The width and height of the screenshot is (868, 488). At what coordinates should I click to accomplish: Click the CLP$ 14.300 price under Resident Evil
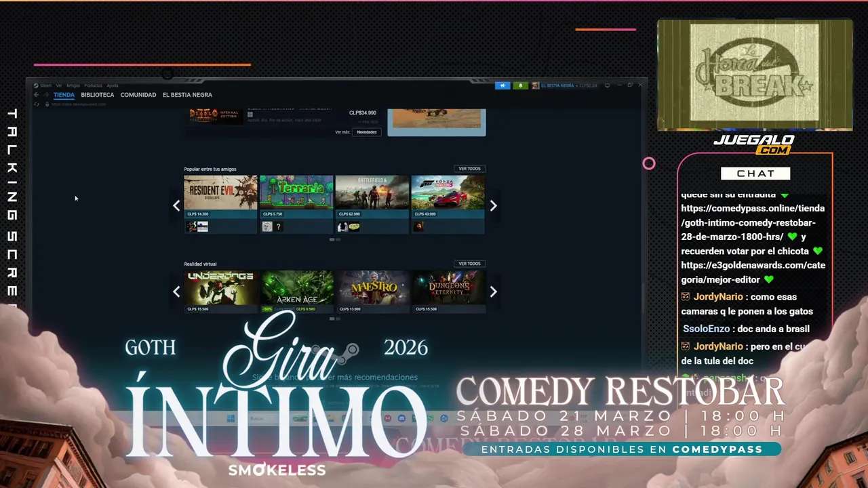click(198, 214)
